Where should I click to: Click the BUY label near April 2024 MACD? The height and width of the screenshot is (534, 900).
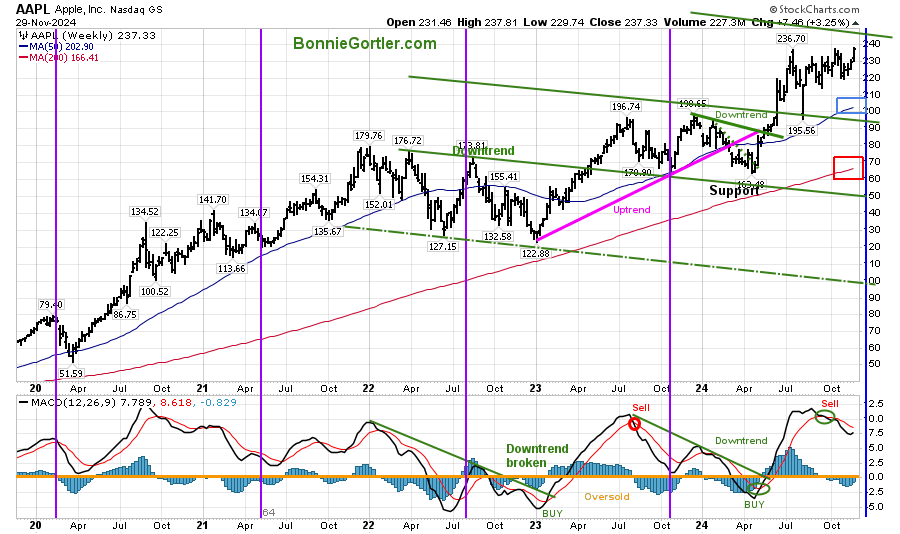(x=754, y=504)
